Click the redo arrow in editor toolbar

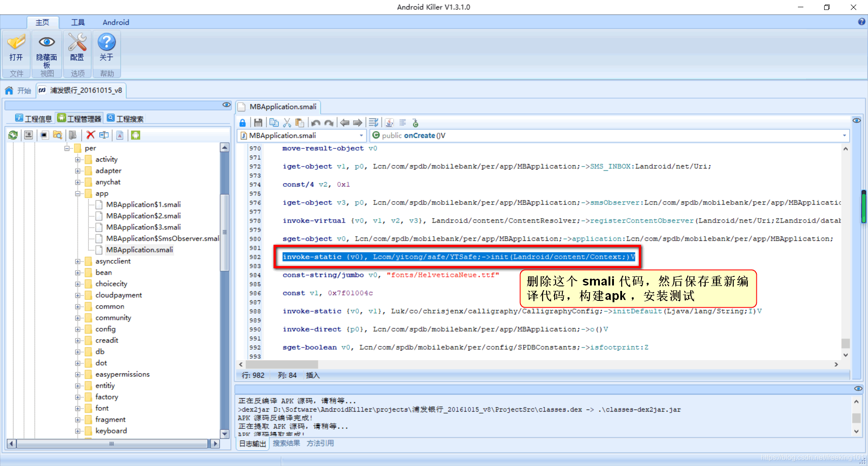[329, 123]
